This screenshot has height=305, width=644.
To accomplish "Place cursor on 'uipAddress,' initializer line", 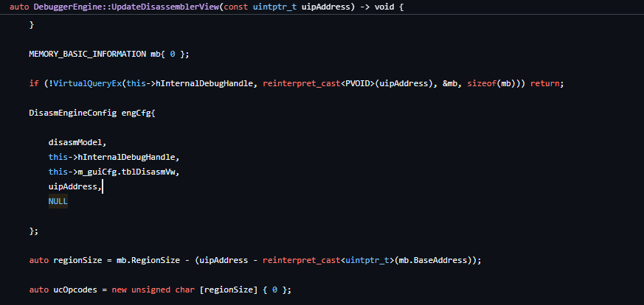I will pos(75,187).
